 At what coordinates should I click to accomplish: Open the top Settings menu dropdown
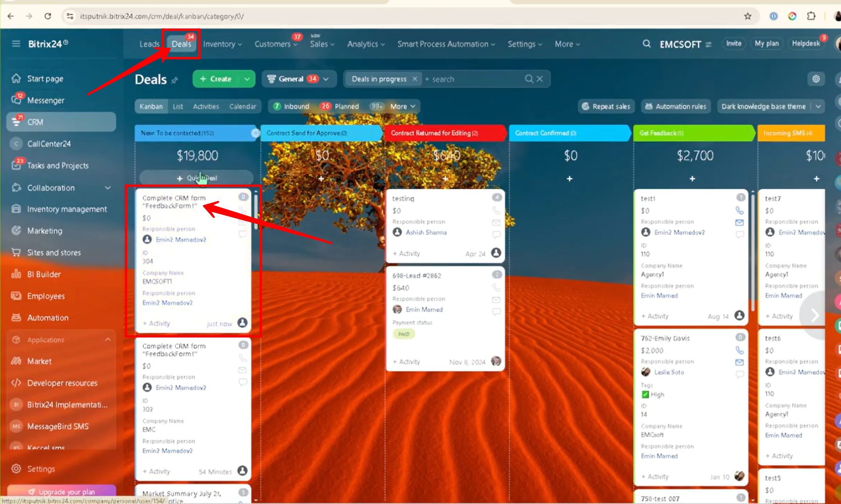pyautogui.click(x=525, y=44)
